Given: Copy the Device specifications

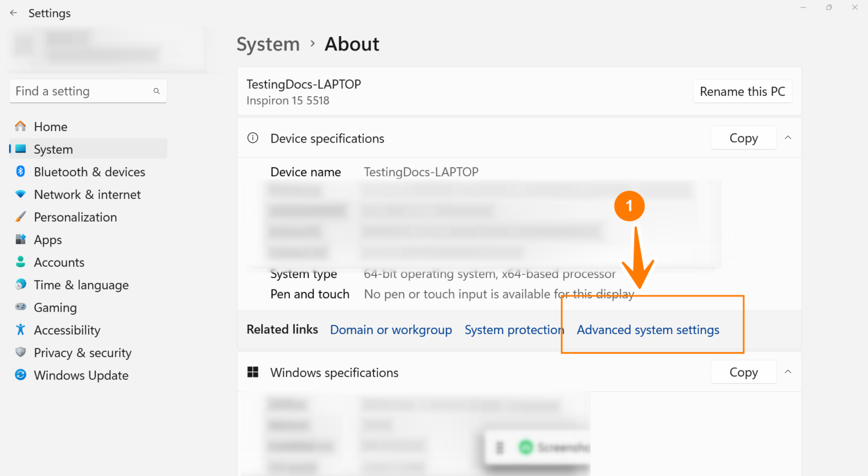Looking at the screenshot, I should pyautogui.click(x=743, y=139).
